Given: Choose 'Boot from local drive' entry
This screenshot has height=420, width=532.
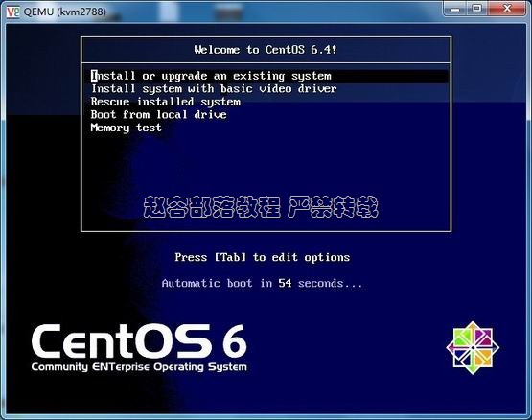Looking at the screenshot, I should pos(158,114).
